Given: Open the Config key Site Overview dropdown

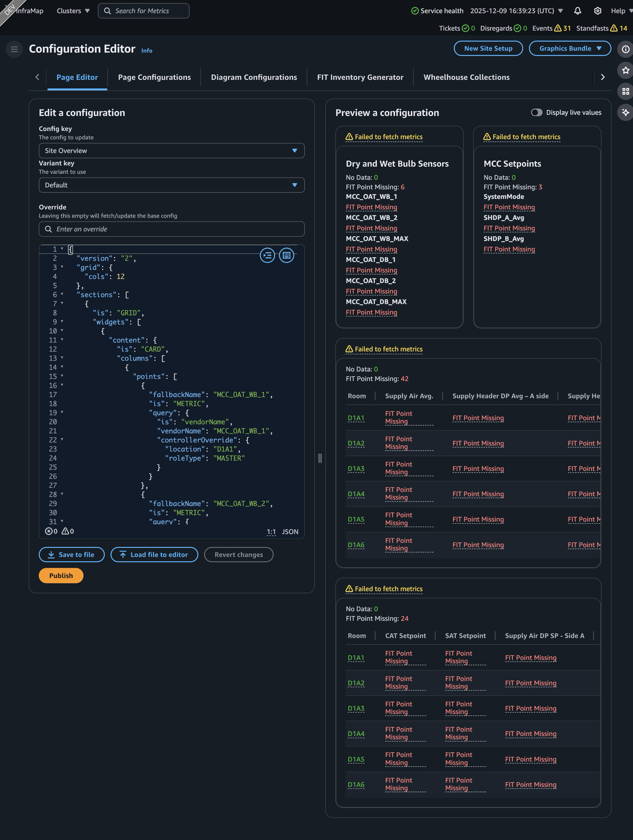Looking at the screenshot, I should [x=172, y=151].
